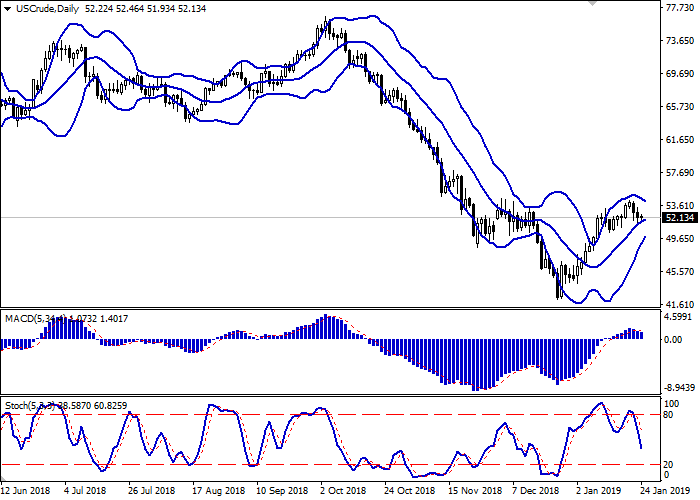
Task: Click the 77.730 price axis label
Action: (x=679, y=9)
